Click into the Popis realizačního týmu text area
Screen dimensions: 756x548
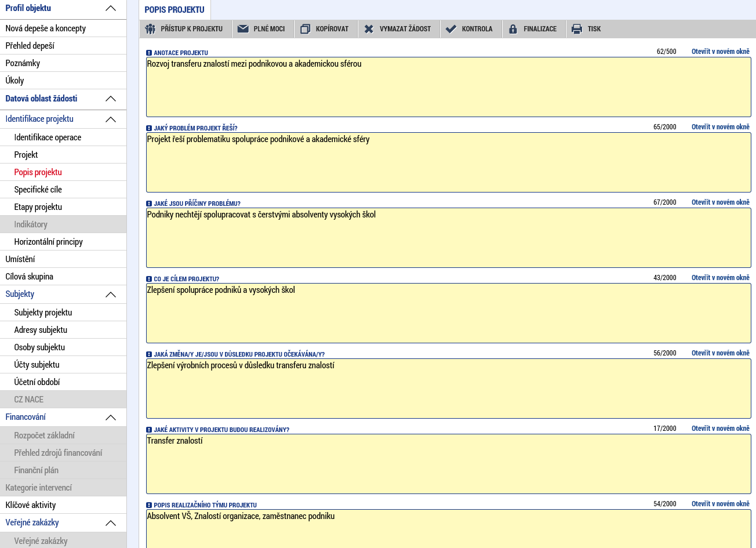tap(449, 529)
